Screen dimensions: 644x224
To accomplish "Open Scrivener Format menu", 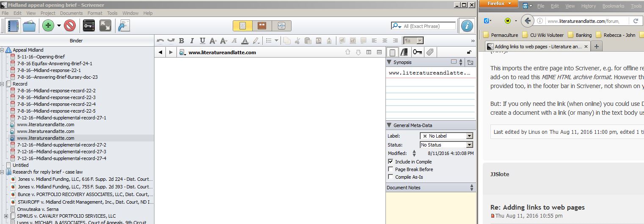I will click(x=95, y=13).
